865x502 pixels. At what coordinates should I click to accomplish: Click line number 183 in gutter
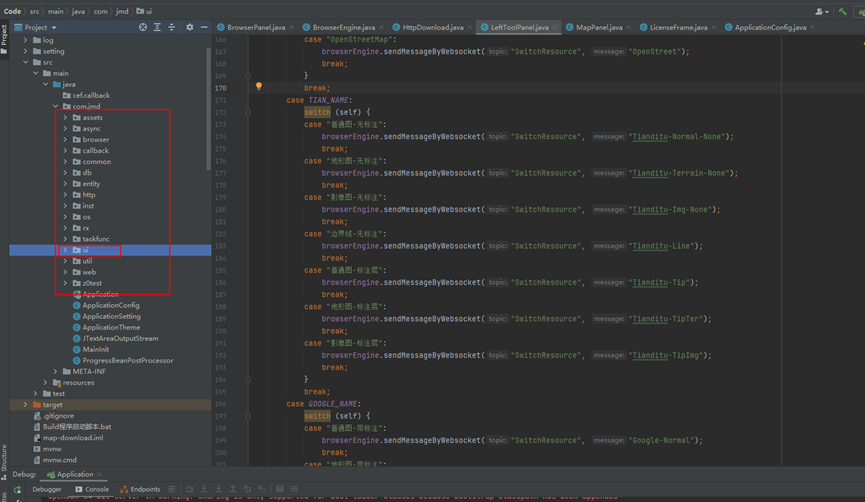point(221,246)
